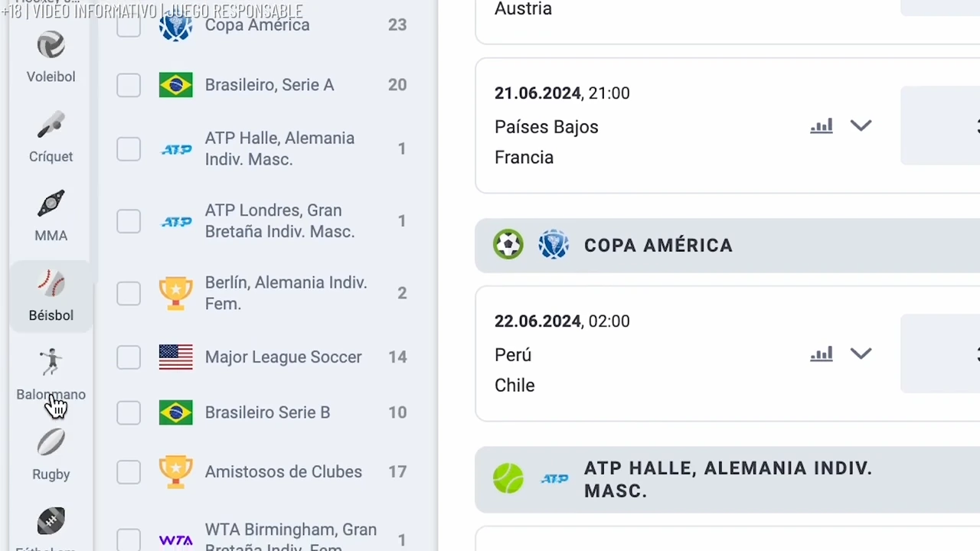Screen dimensions: 980x551
Task: Open statistics for Países Bajos vs Francia
Action: point(822,126)
